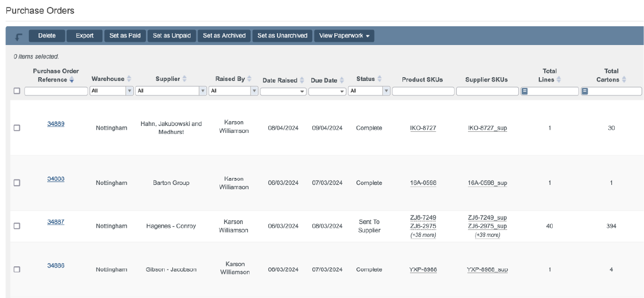Sort by Warehouse column arrows
The width and height of the screenshot is (644, 298).
coord(129,79)
